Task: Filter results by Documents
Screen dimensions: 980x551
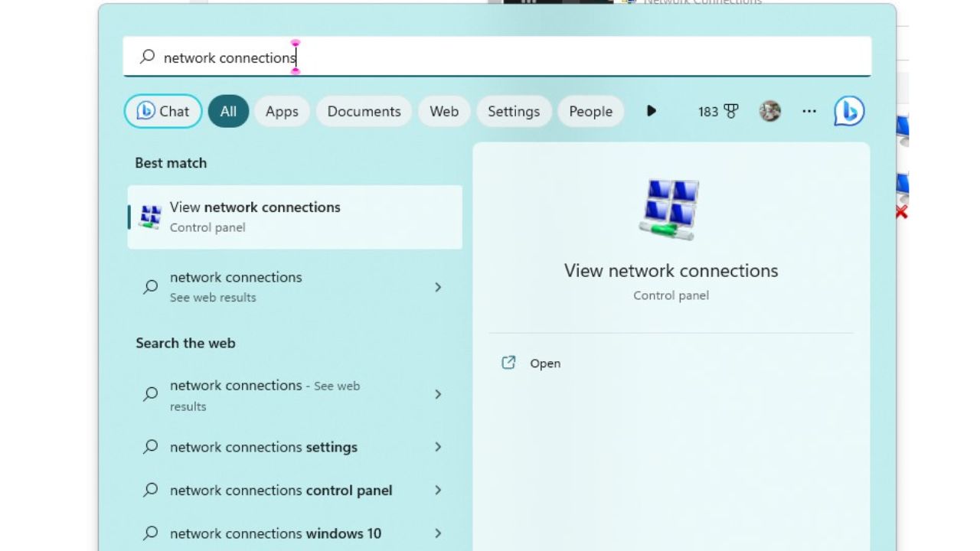Action: [364, 111]
